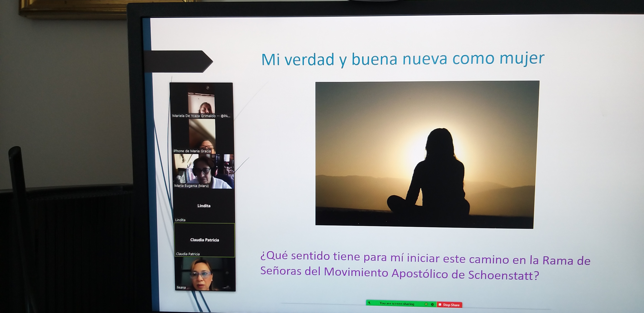Click the purple question text about Schoenstatt
This screenshot has width=644, height=313.
[425, 266]
